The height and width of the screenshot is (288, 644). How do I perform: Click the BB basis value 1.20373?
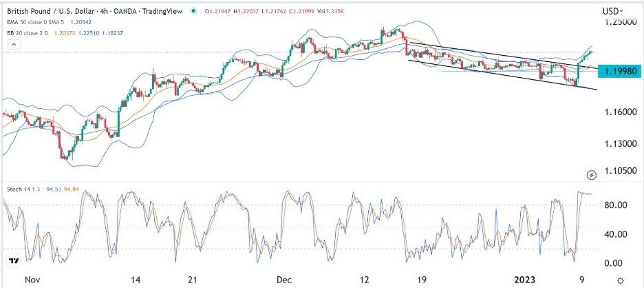[x=65, y=33]
